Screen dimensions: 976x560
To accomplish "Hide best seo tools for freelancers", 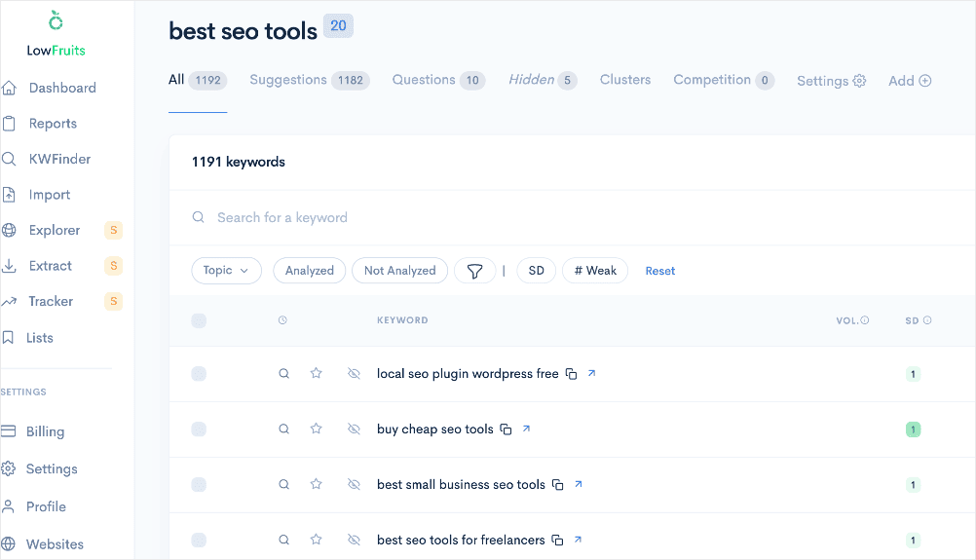I will tap(354, 540).
